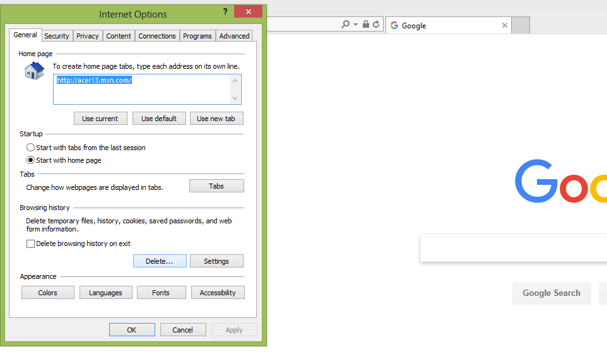Viewport: 607px width, 364px height.
Task: Select 'Start with tabs from the last session'
Action: tap(30, 148)
